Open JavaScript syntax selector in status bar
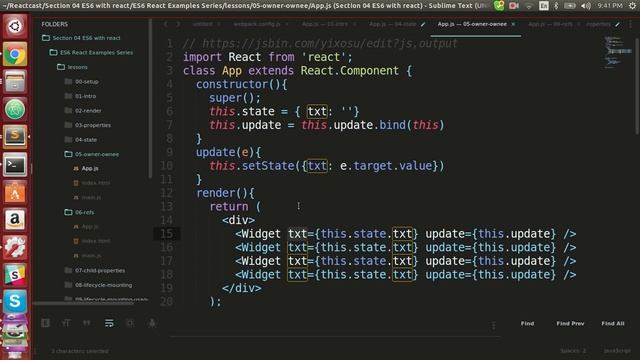640x360 pixels. tap(617, 351)
